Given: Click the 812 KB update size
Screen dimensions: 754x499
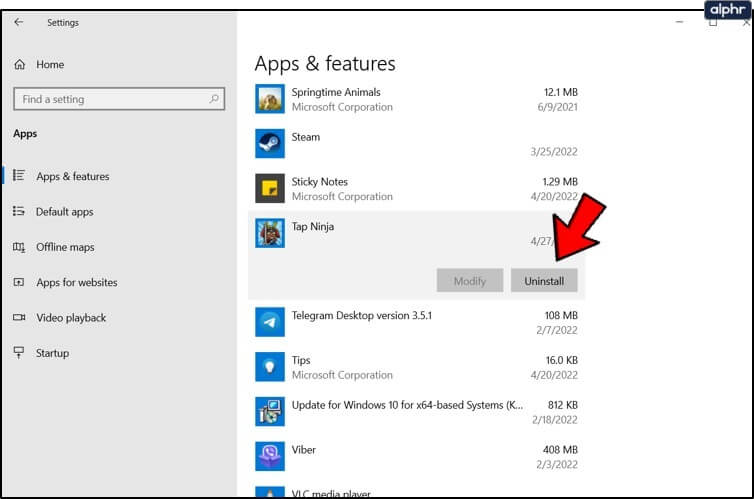Looking at the screenshot, I should pyautogui.click(x=563, y=405).
